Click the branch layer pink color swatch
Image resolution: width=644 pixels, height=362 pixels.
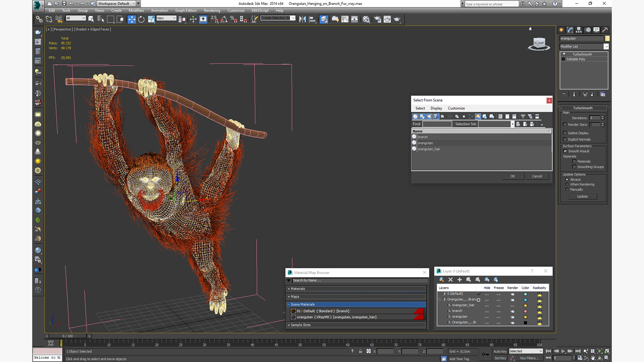pyautogui.click(x=525, y=311)
